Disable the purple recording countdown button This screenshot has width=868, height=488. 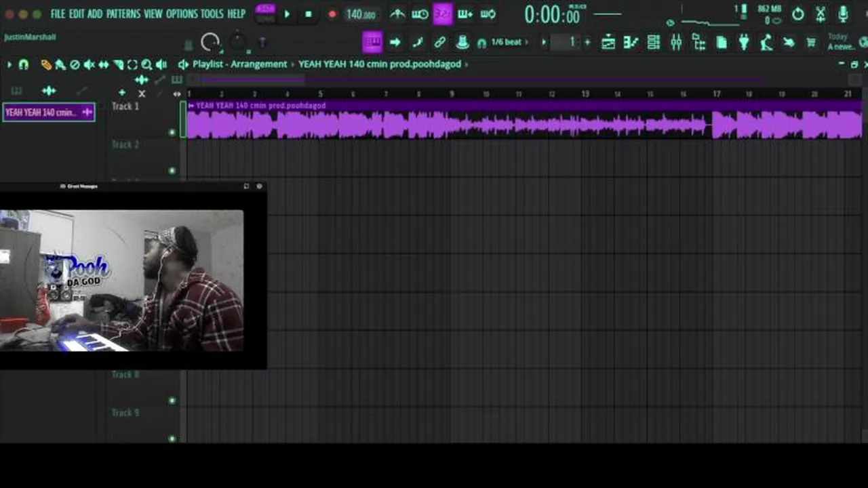(x=442, y=14)
